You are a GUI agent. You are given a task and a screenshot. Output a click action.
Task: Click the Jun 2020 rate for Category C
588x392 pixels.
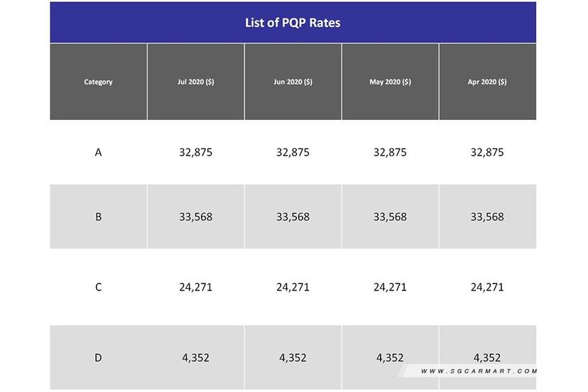coord(293,287)
